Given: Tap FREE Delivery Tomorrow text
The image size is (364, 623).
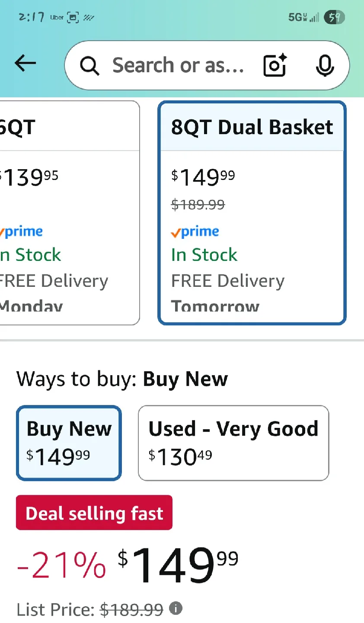Looking at the screenshot, I should click(x=228, y=293).
